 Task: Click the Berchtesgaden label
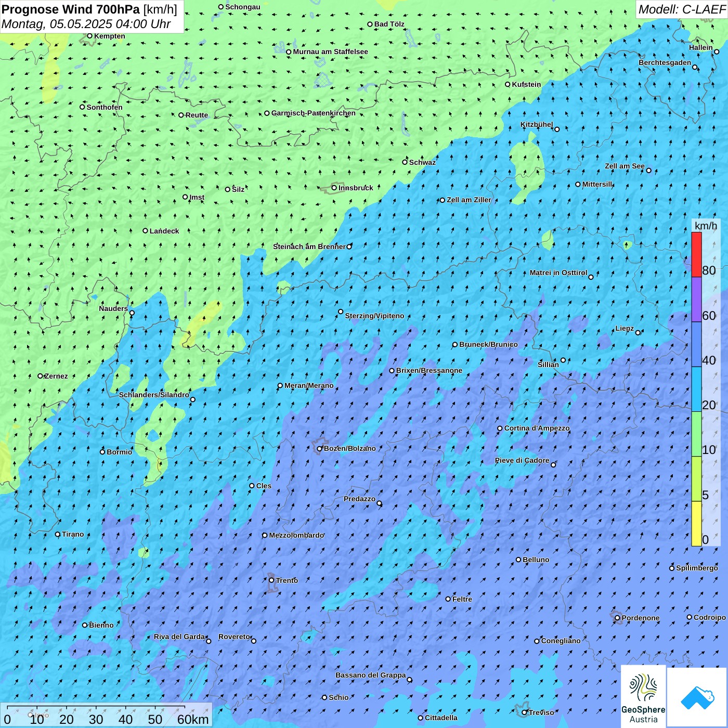665,62
